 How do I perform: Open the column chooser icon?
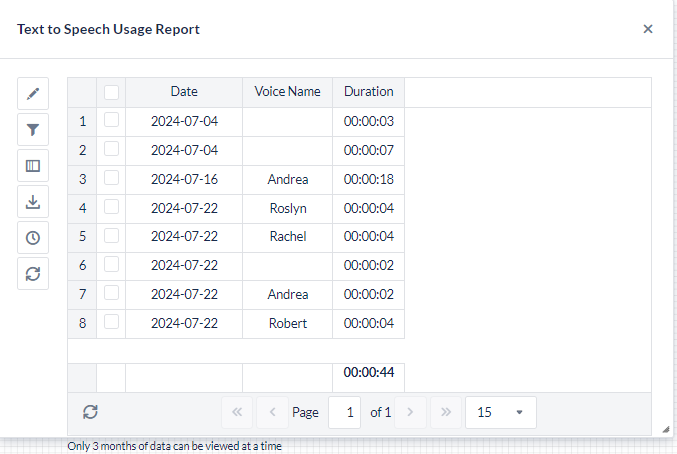click(33, 166)
